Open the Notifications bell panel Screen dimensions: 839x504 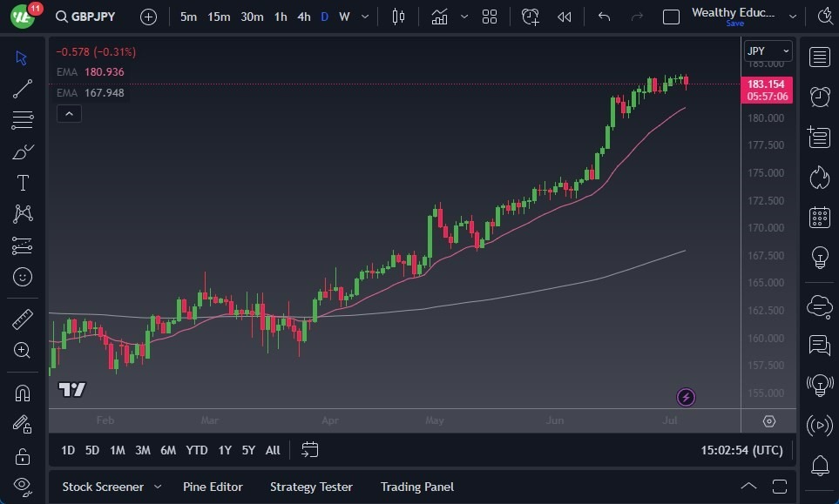coord(818,467)
